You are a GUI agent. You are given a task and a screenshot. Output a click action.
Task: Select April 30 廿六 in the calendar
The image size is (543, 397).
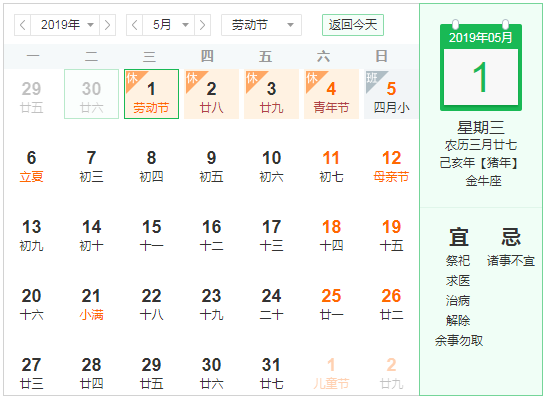point(91,94)
